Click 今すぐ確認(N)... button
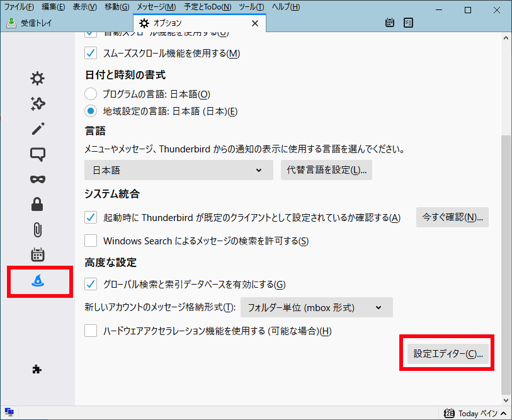 coord(452,217)
